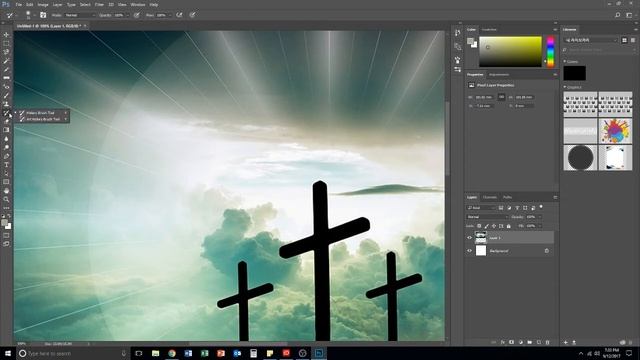Click the foreground color swatch in toolbar
The height and width of the screenshot is (360, 640).
pyautogui.click(x=4, y=222)
